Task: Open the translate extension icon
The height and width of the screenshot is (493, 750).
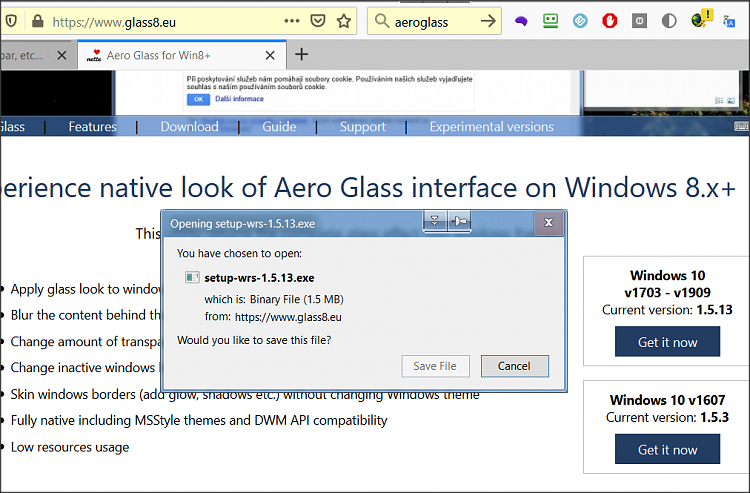Action: tap(729, 21)
